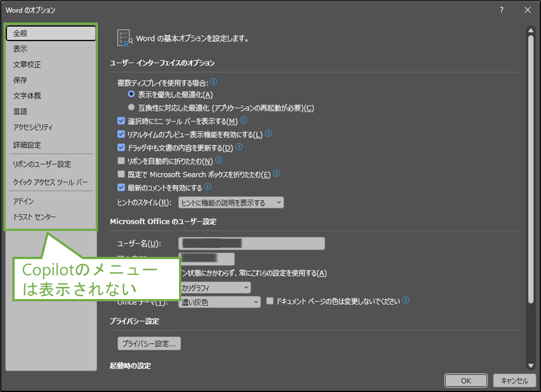Open the 文字体裁 options category

tap(51, 96)
